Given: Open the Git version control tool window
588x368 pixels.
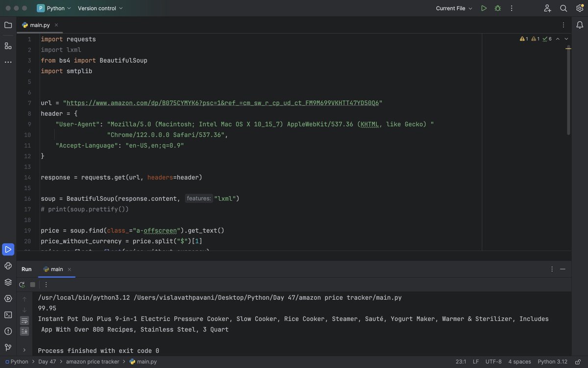Looking at the screenshot, I should pos(8,347).
